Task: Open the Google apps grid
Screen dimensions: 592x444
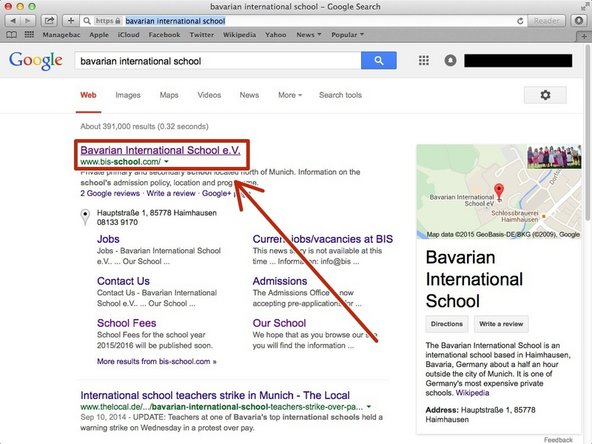Action: click(424, 60)
